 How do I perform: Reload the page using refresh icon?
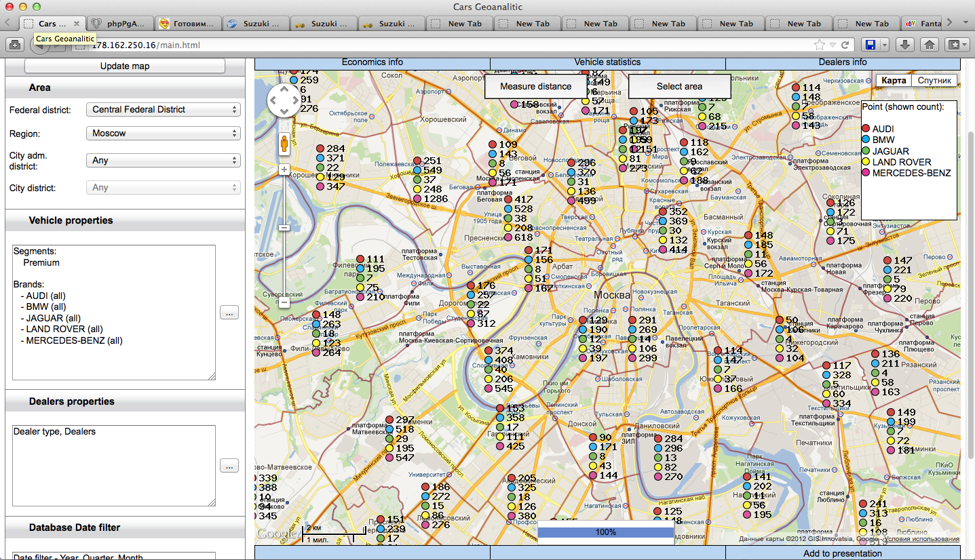pyautogui.click(x=845, y=45)
